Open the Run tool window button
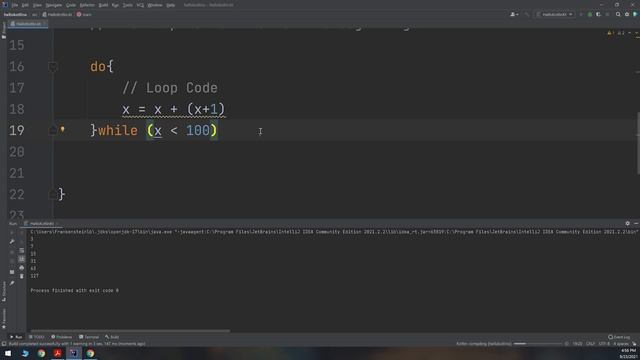The image size is (640, 360). pyautogui.click(x=16, y=337)
